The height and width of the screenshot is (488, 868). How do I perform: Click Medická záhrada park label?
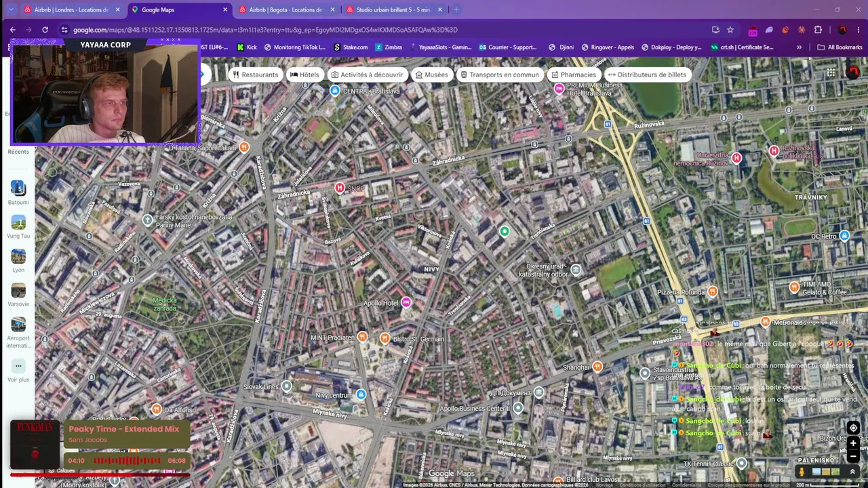(165, 304)
